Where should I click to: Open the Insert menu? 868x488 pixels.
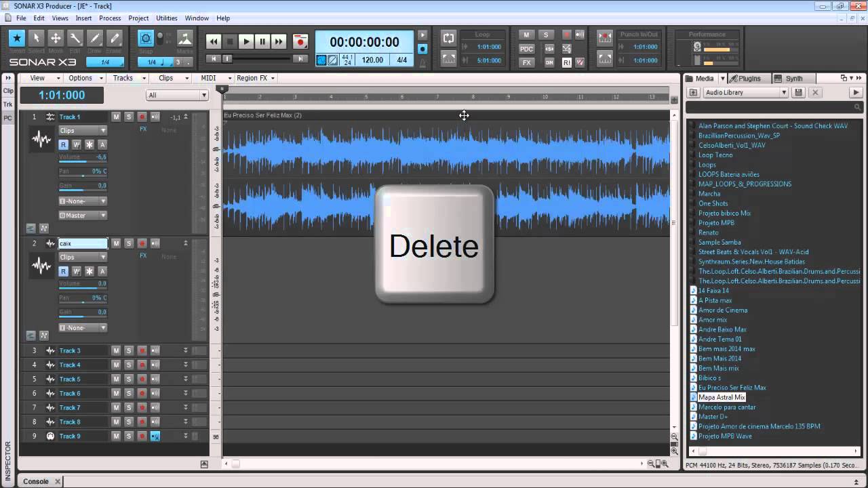point(83,18)
